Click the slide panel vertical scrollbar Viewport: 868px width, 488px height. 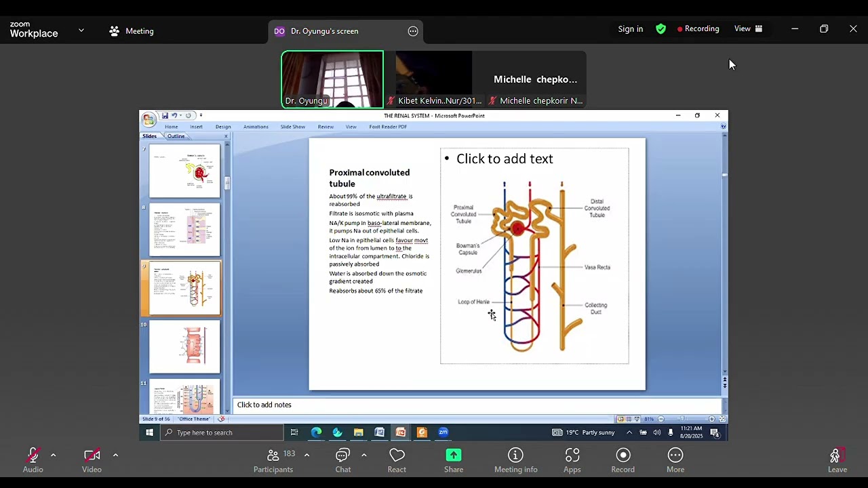coord(227,183)
